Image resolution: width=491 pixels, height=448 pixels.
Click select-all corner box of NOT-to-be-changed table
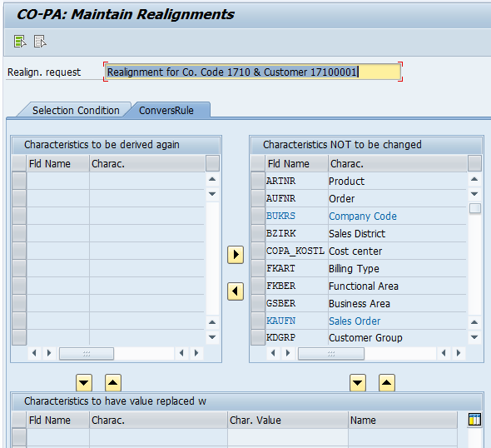[x=258, y=163]
